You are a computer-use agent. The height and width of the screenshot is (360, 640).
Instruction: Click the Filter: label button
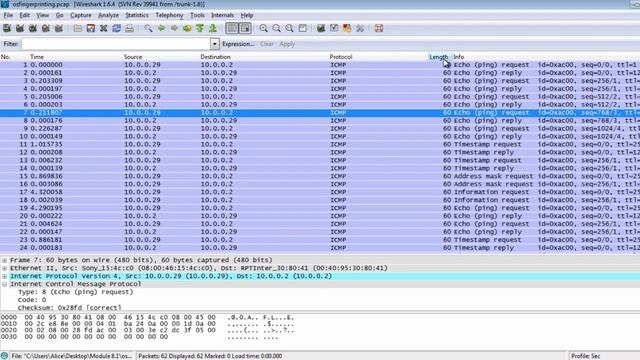tap(11, 44)
